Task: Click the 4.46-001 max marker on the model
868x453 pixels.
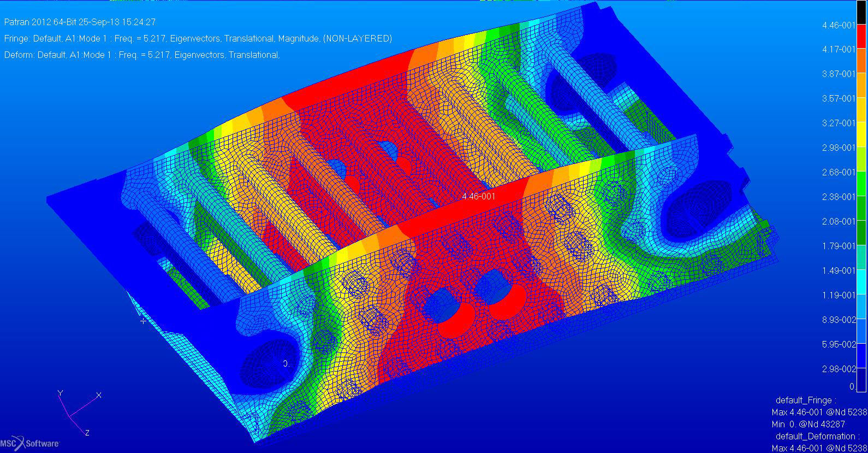Action: 478,196
